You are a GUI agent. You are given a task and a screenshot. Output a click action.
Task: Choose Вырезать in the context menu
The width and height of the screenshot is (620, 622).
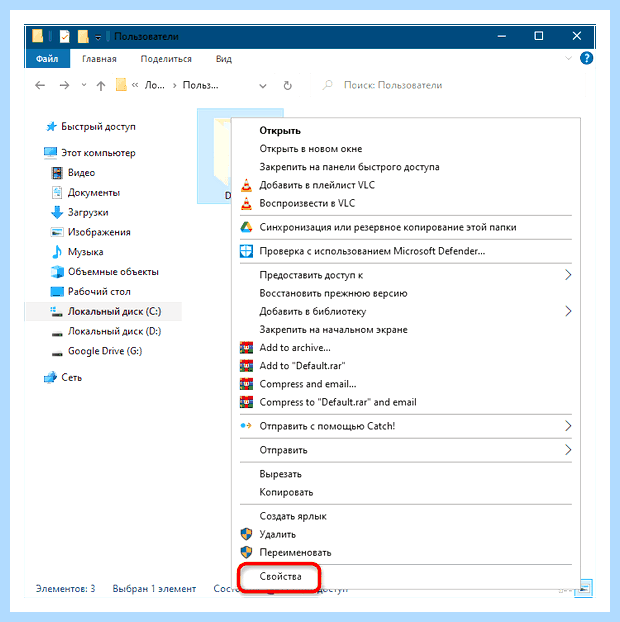[406, 474]
